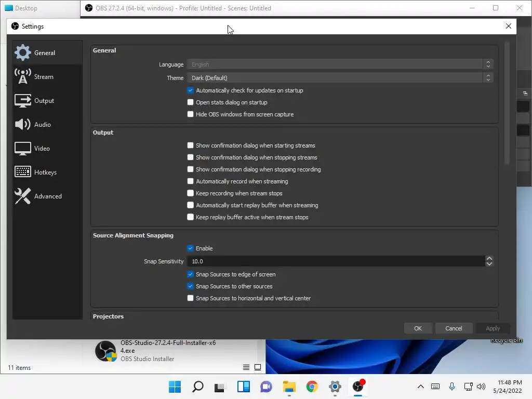The height and width of the screenshot is (399, 532).
Task: Click the microphone tray icon
Action: [452, 387]
